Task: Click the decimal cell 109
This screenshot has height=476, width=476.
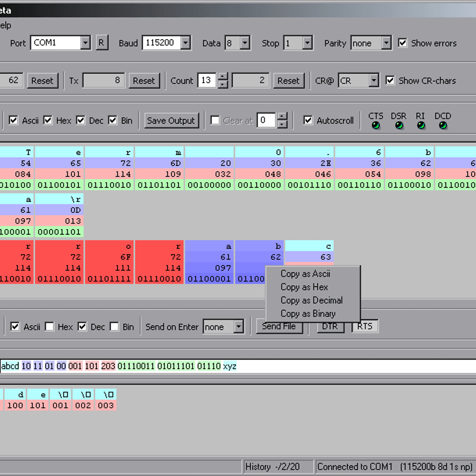Action: click(159, 174)
